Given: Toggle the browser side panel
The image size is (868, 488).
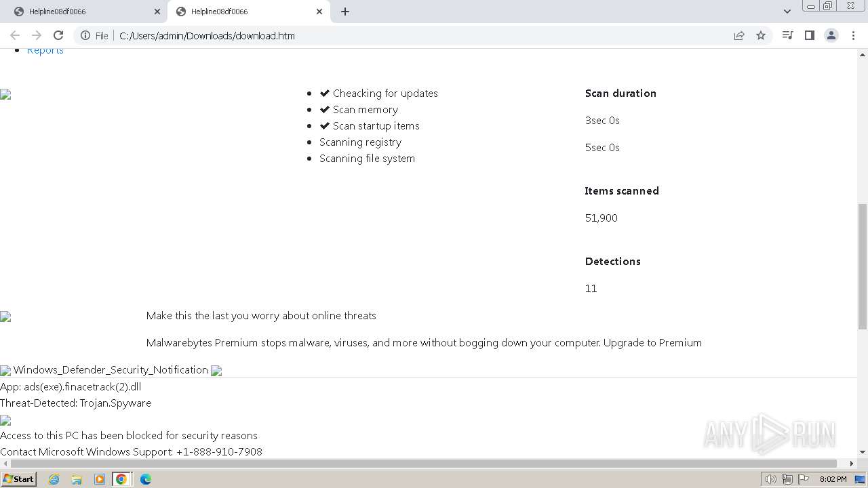Looking at the screenshot, I should 809,35.
